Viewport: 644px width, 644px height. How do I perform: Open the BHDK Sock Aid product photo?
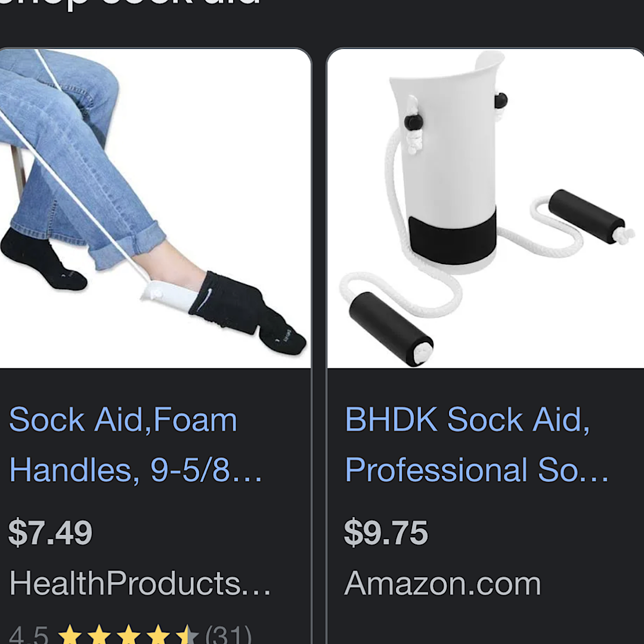click(x=485, y=208)
